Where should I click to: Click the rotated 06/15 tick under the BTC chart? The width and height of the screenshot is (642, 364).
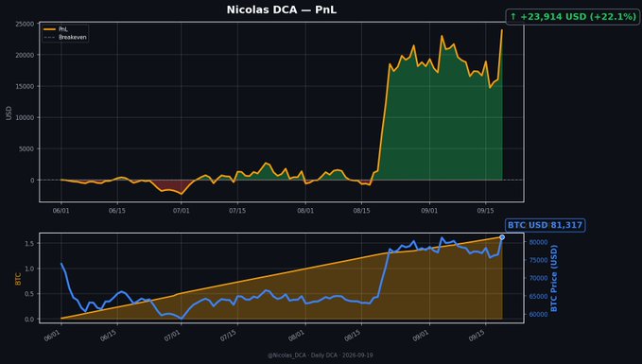[x=109, y=337]
